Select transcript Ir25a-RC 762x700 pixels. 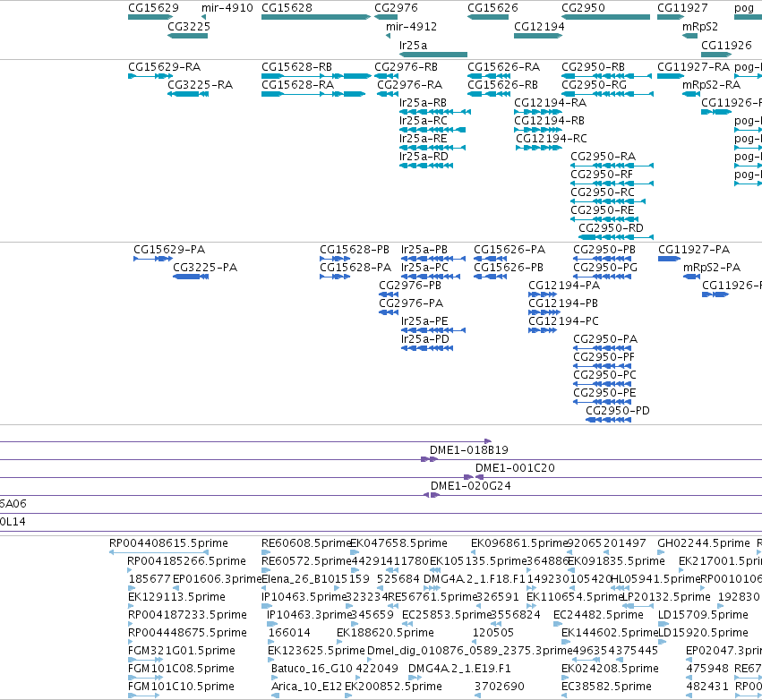(x=432, y=130)
